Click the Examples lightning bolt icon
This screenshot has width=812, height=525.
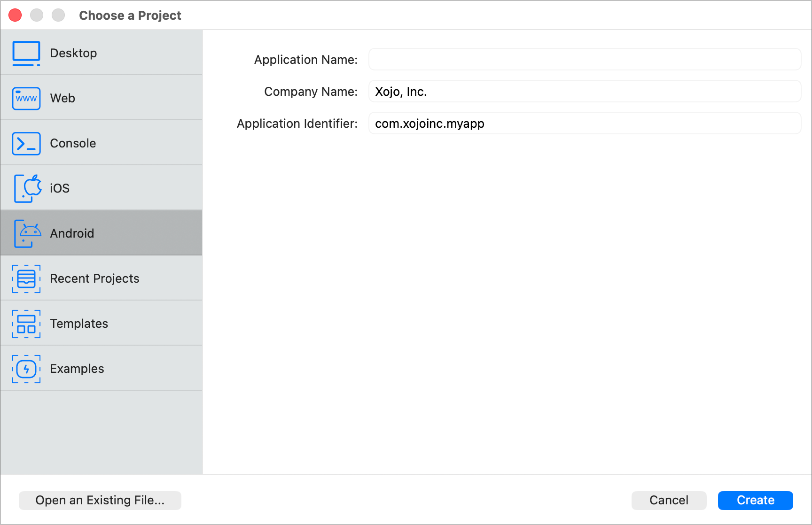(26, 369)
